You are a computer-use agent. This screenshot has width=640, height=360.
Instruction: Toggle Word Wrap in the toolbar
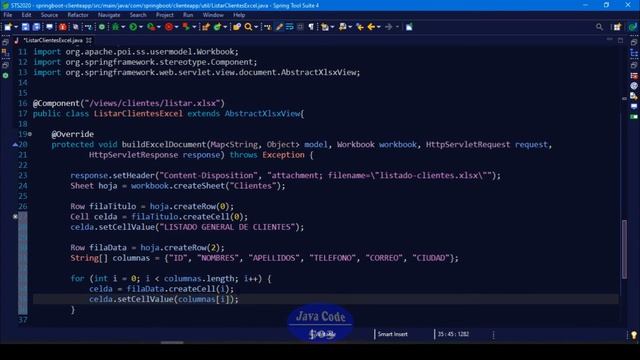click(x=290, y=27)
